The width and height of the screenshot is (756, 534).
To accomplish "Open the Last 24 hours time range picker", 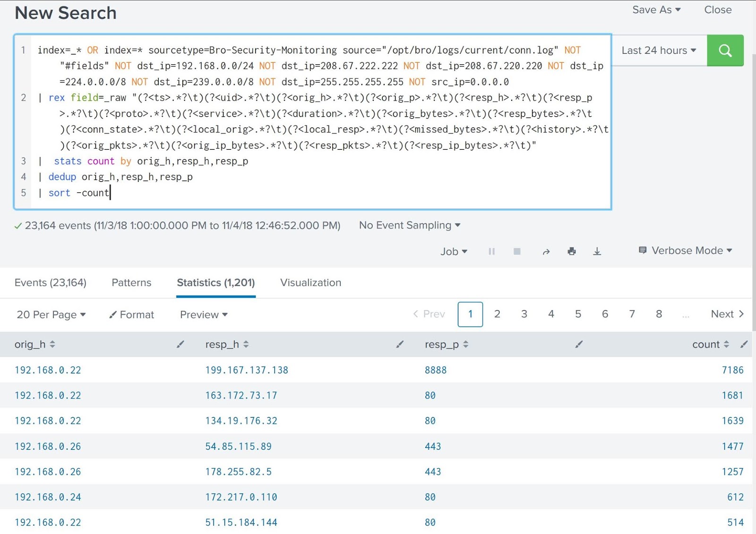I will pyautogui.click(x=658, y=51).
